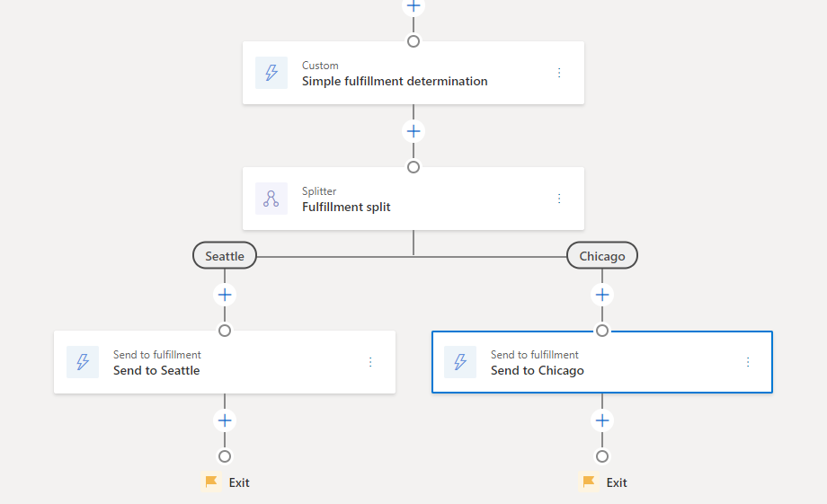Click the Splitter type label
The image size is (827, 504).
pos(319,191)
